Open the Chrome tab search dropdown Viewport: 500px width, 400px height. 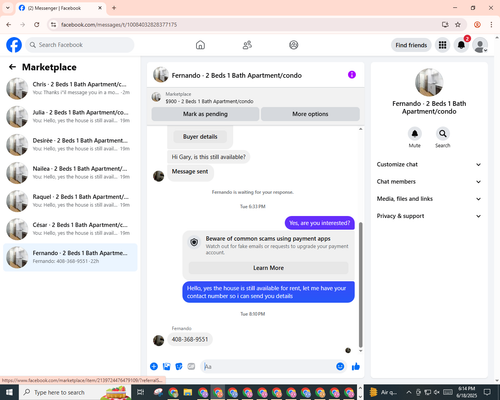tap(7, 8)
